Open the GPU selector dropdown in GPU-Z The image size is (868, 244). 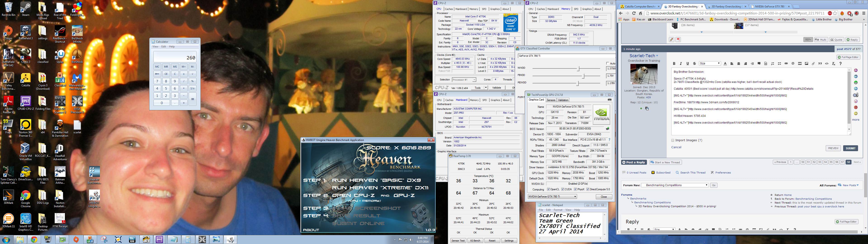tap(552, 197)
